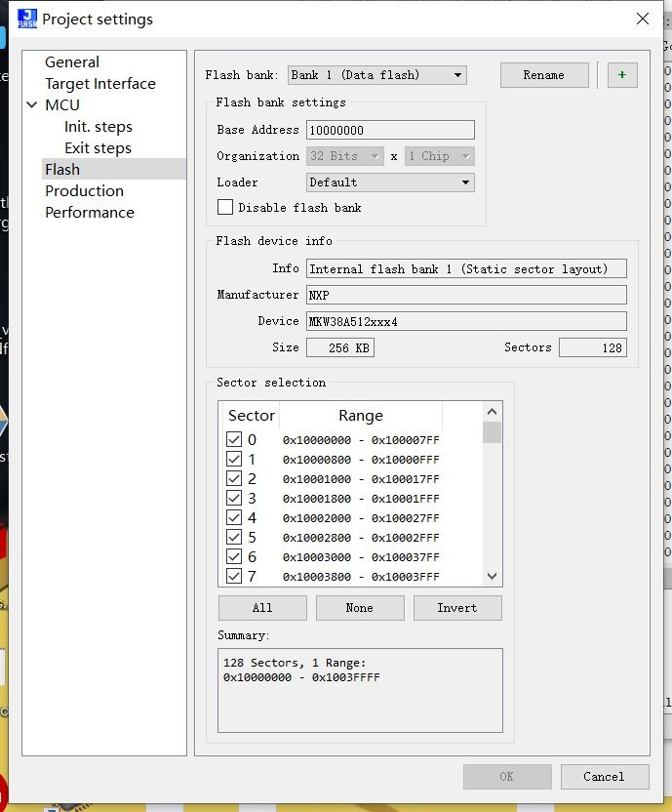The width and height of the screenshot is (672, 812).
Task: Click the Manufacturer field showing NXP
Action: 466,295
